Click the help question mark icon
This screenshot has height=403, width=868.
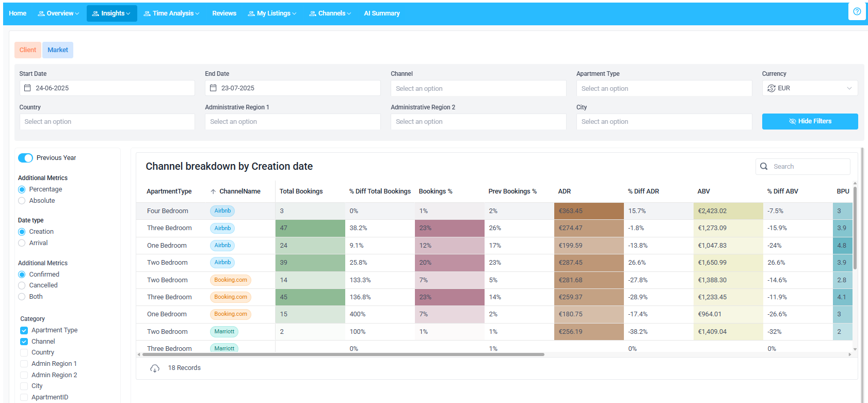[x=857, y=11]
